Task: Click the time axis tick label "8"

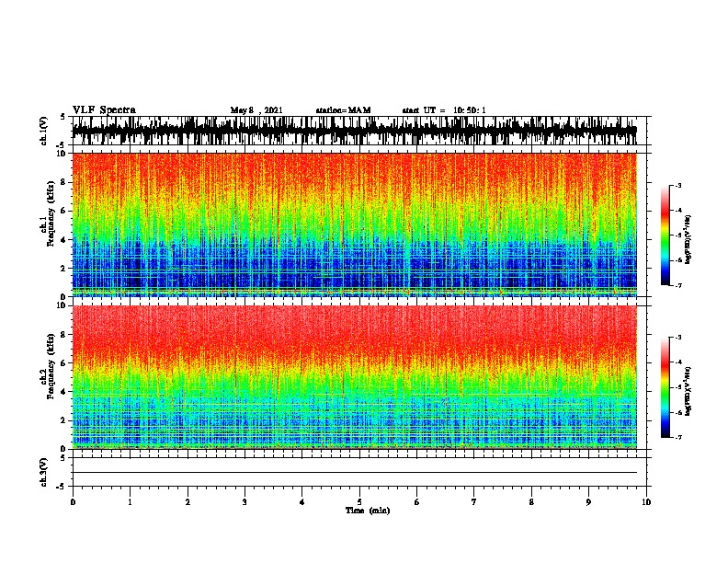Action: click(531, 502)
